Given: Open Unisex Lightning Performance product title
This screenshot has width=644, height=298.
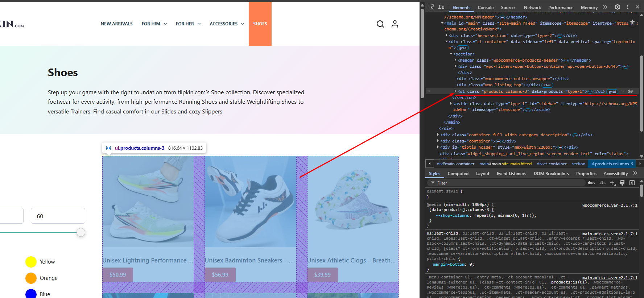Looking at the screenshot, I should pos(148,260).
